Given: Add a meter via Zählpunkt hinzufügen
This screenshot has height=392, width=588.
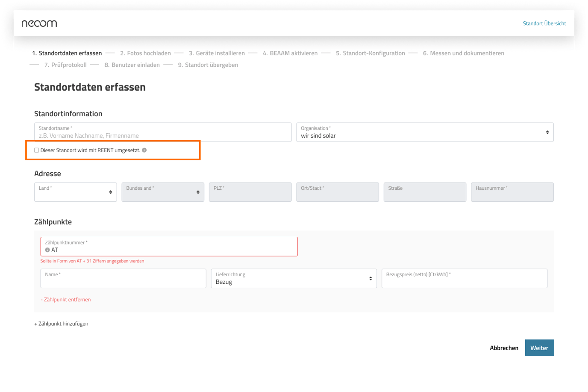Looking at the screenshot, I should [x=61, y=324].
